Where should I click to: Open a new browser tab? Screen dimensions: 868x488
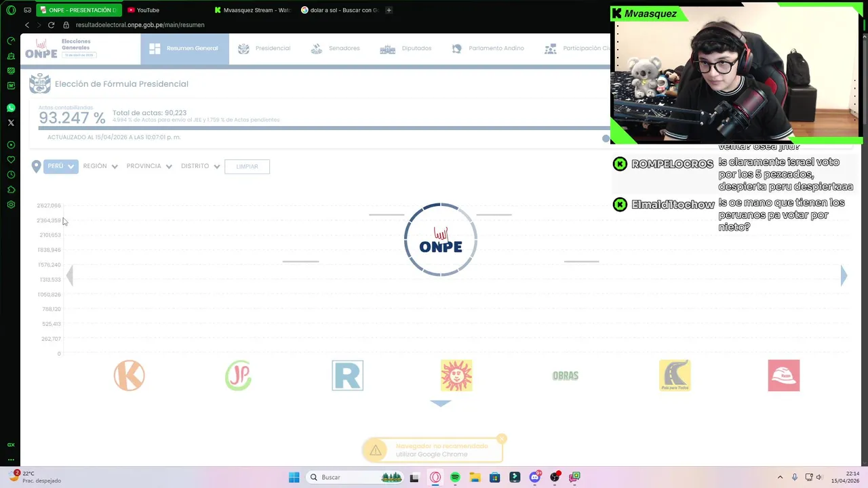click(389, 10)
